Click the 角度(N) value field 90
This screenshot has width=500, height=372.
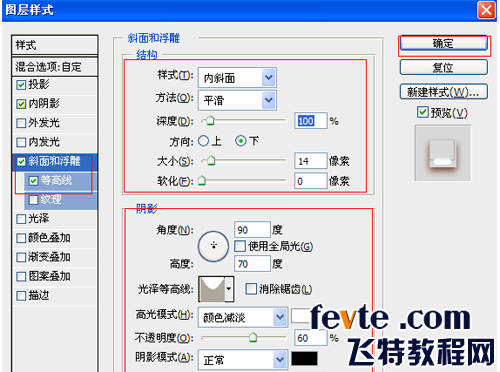[252, 230]
